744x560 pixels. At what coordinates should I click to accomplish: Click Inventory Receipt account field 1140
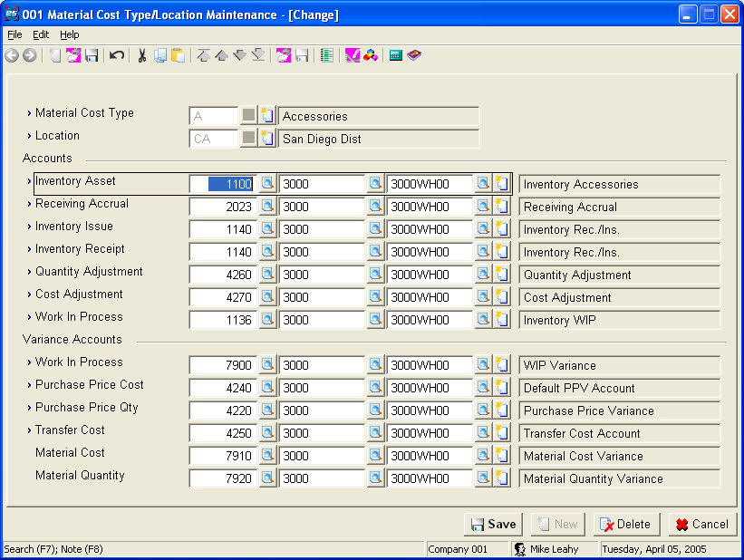[224, 252]
